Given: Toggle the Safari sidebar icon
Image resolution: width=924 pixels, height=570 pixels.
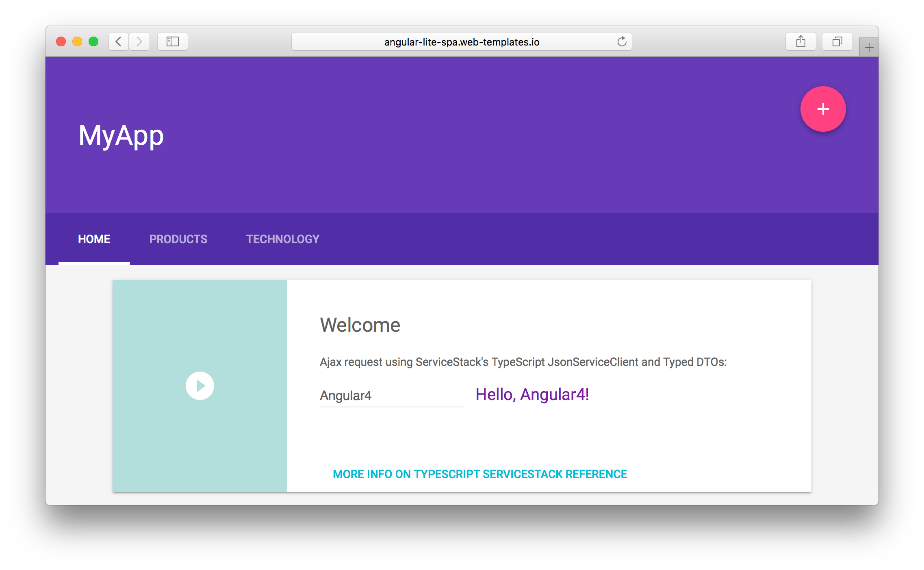Looking at the screenshot, I should pos(172,41).
